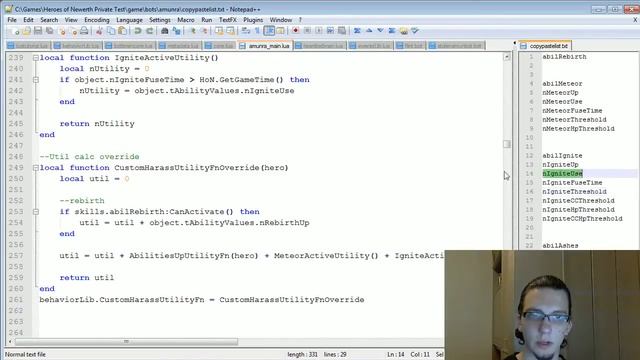Open the Macro menu
Image resolution: width=640 pixels, height=360 pixels.
186,20
